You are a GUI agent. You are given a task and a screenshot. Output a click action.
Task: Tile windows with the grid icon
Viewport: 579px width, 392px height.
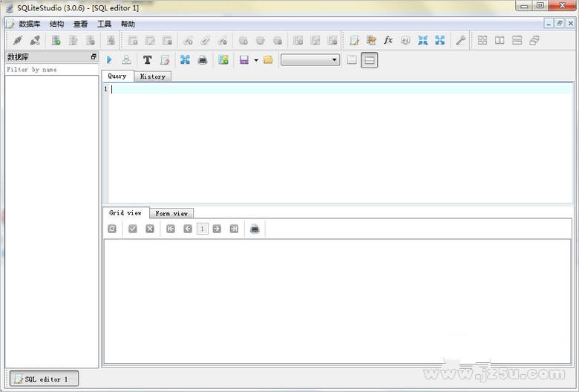482,40
